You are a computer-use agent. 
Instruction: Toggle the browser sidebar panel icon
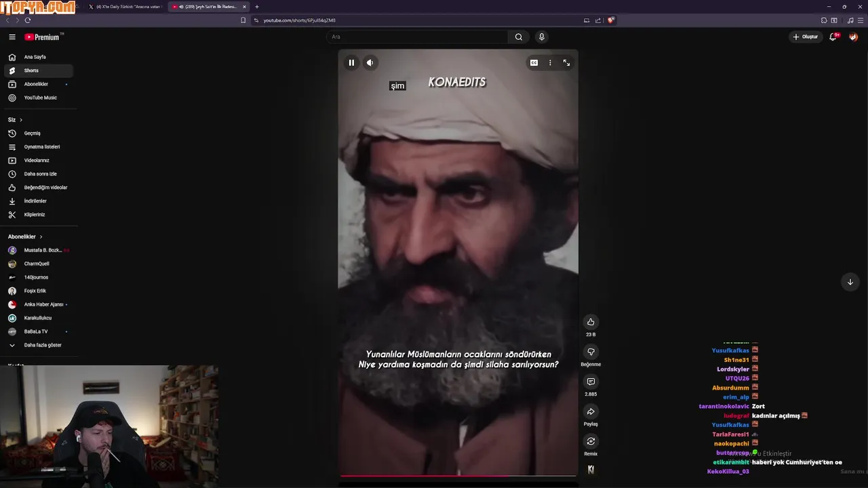point(834,20)
